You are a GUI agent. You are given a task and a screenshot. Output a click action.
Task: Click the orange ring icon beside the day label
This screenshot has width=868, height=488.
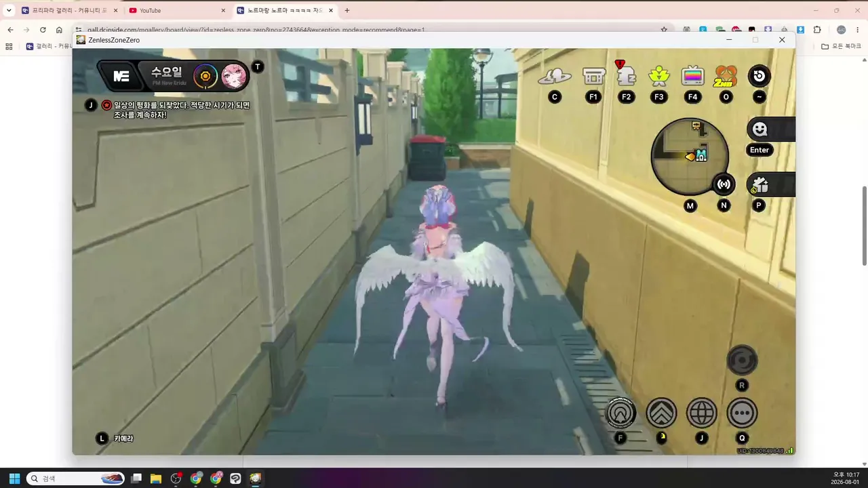(205, 76)
